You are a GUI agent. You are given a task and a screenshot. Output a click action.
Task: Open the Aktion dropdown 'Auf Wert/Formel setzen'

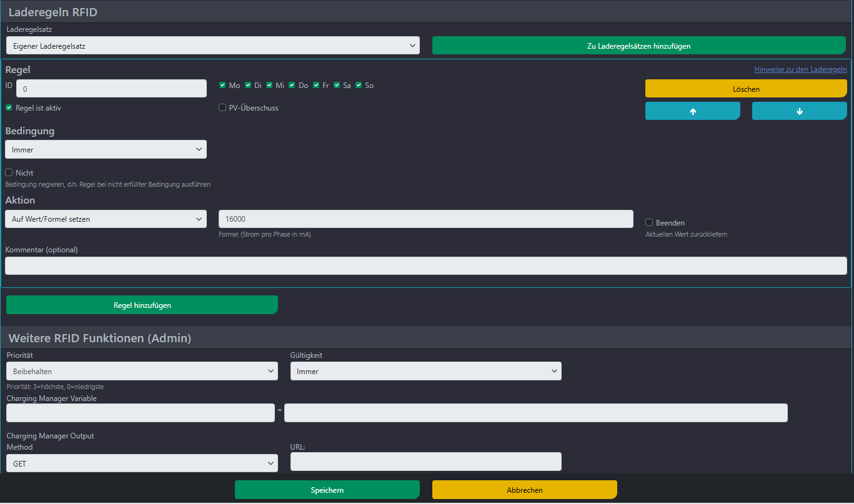click(106, 219)
